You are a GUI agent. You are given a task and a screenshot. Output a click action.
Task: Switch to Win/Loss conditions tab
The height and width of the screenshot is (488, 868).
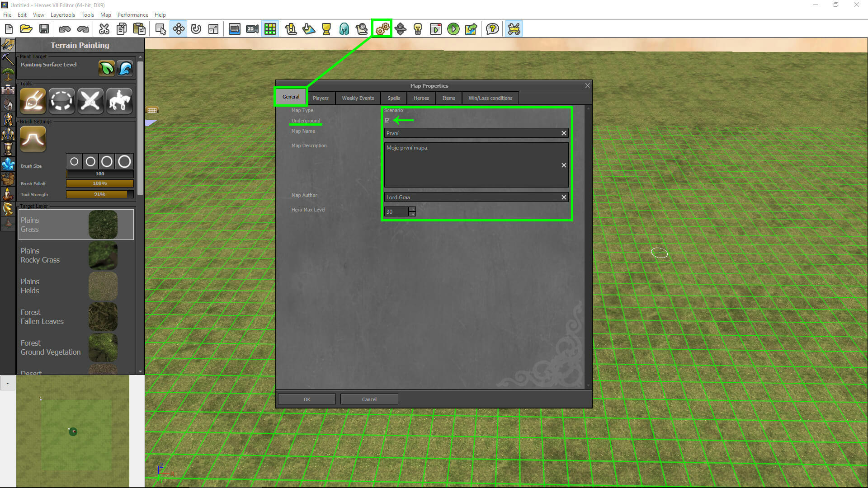[490, 98]
